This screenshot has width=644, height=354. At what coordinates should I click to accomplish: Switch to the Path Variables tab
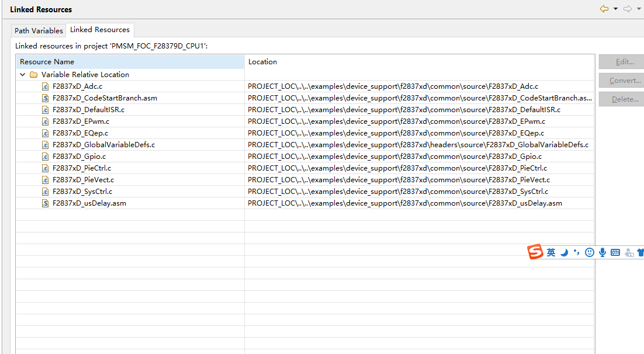(39, 30)
